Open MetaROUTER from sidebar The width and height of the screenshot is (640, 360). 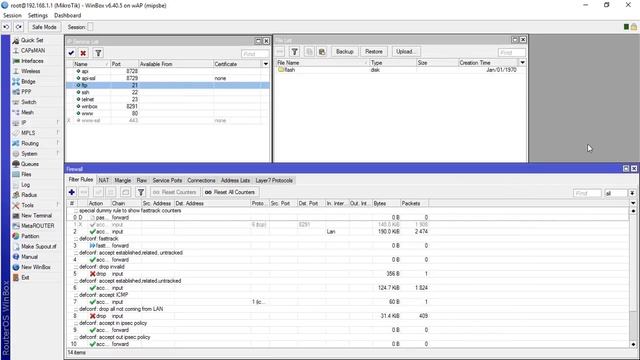point(38,226)
